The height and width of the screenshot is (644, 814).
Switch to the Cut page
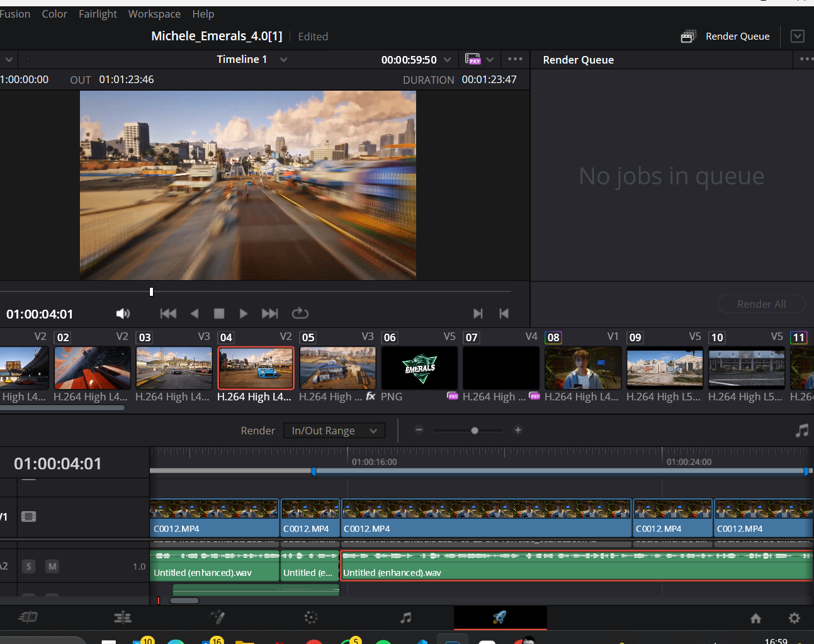28,618
